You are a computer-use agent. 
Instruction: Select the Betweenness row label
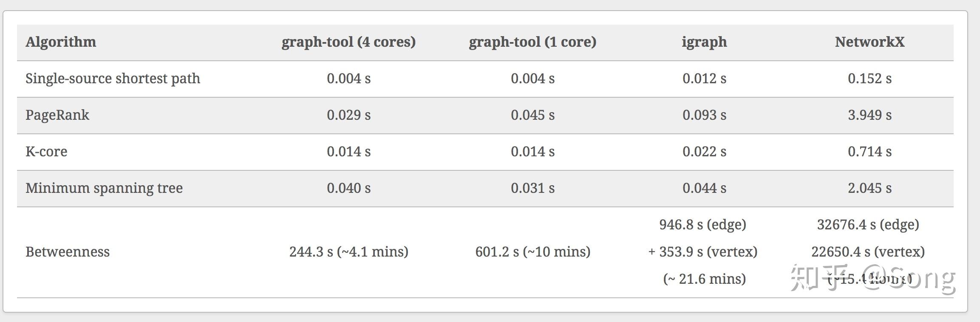pyautogui.click(x=68, y=252)
